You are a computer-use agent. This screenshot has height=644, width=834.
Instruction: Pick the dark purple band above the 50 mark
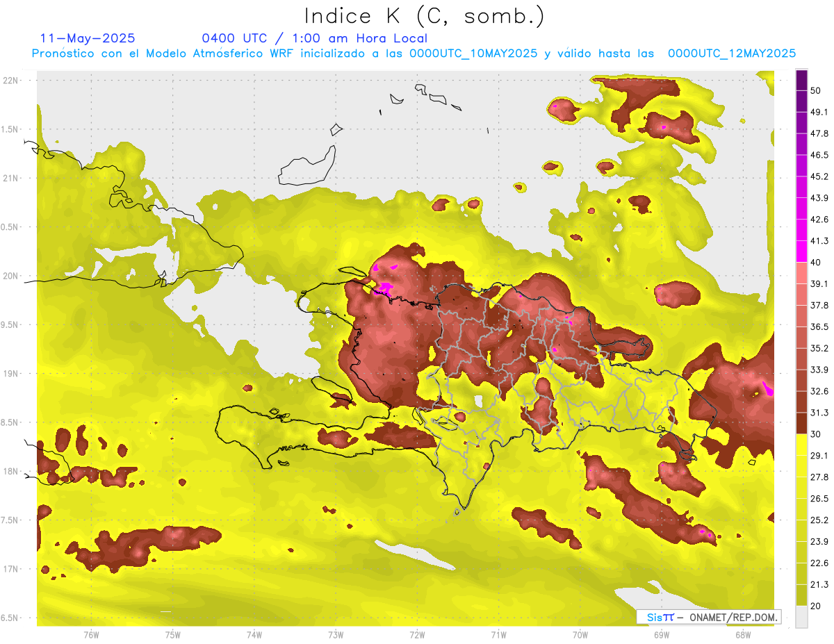point(802,80)
